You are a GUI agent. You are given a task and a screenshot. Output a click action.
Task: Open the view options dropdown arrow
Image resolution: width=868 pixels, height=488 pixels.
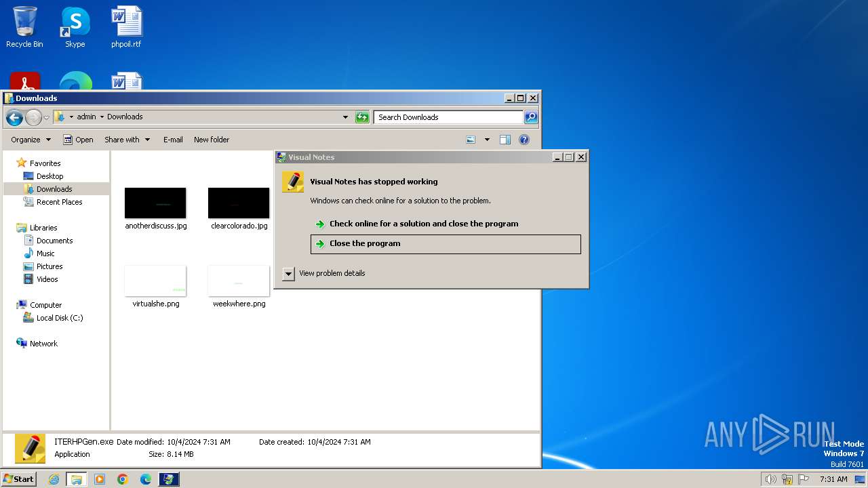click(486, 140)
